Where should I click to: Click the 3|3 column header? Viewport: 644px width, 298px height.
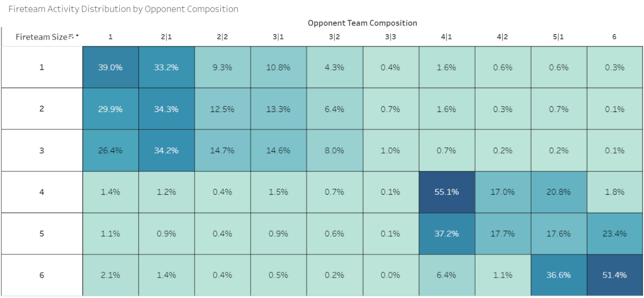point(390,37)
